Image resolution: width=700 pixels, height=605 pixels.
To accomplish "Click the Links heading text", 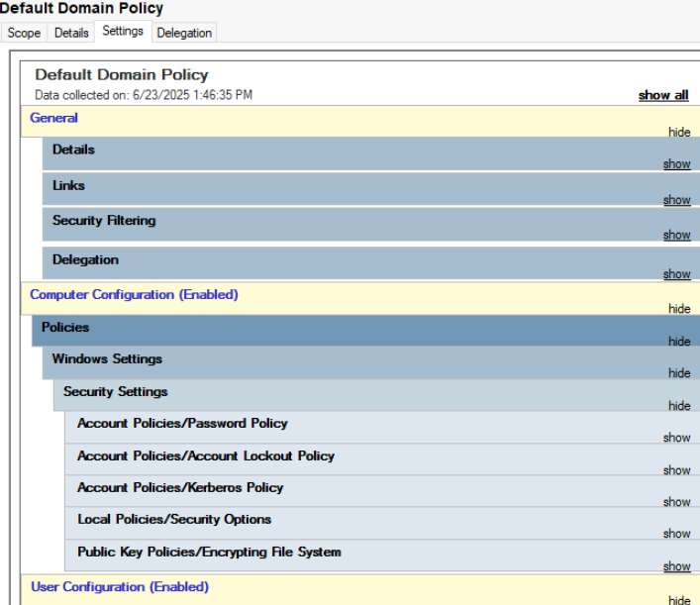I will (68, 185).
